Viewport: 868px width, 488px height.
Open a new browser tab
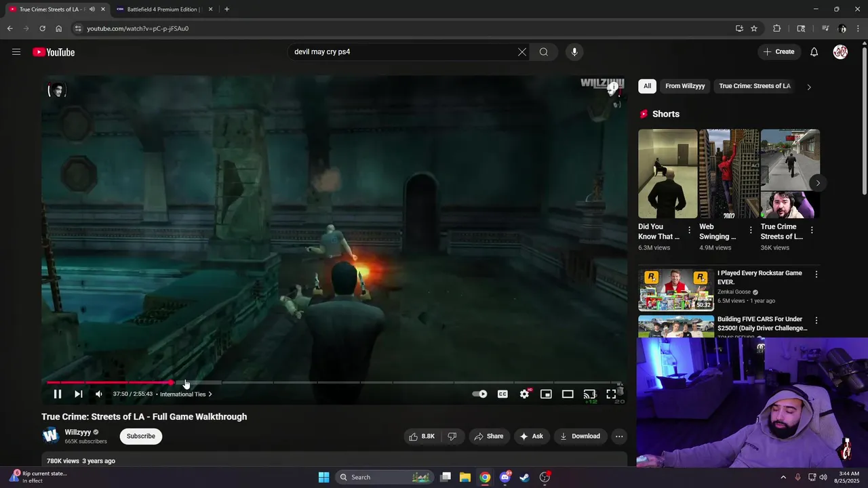(x=226, y=9)
